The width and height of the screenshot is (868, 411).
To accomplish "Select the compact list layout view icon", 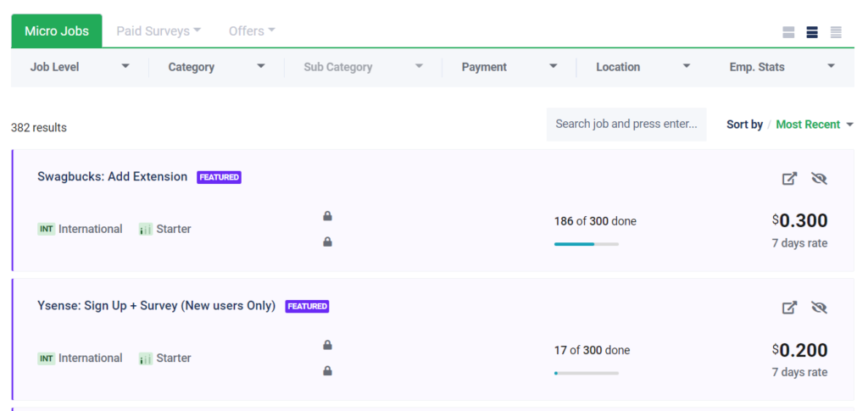I will 836,33.
